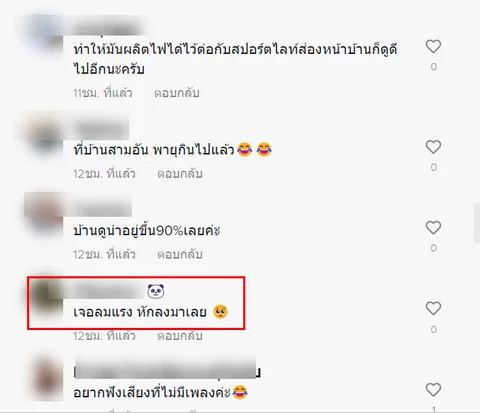The width and height of the screenshot is (480, 413).
Task: Reply to the เจอลมแรง หักลงมาเลย comment
Action: coord(180,336)
